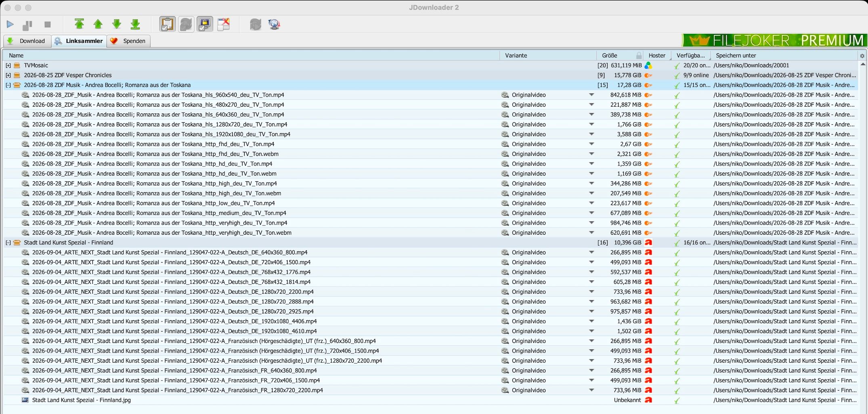Select the Hörgeschädigte UT 720x406_1500.mp4 file
Image resolution: width=868 pixels, height=414 pixels.
(205, 351)
